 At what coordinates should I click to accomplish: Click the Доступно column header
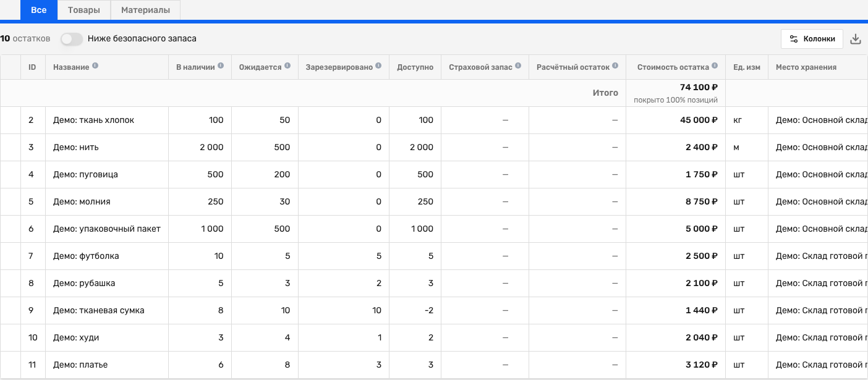pos(415,67)
